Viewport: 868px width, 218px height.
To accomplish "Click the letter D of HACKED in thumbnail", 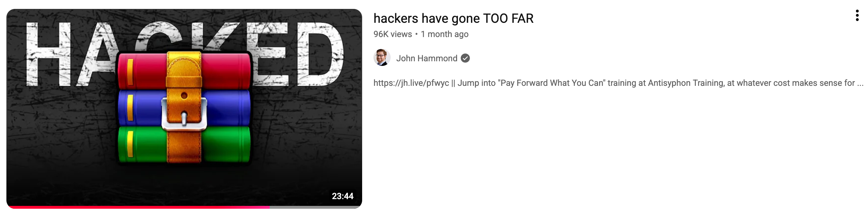I will (320, 54).
